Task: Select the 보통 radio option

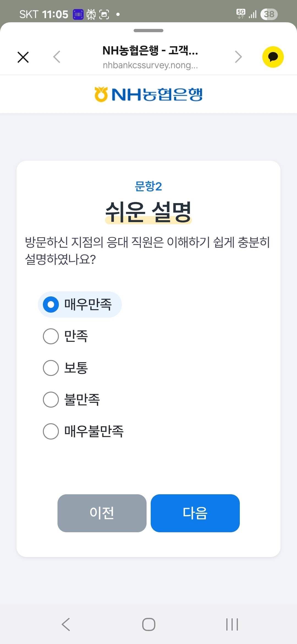Action: [51, 368]
